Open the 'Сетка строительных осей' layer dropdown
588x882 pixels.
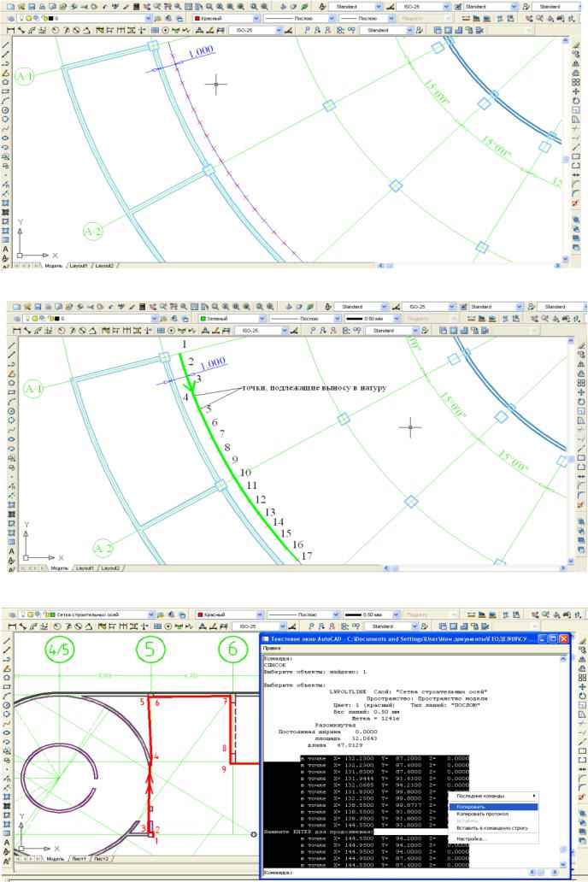[x=150, y=614]
